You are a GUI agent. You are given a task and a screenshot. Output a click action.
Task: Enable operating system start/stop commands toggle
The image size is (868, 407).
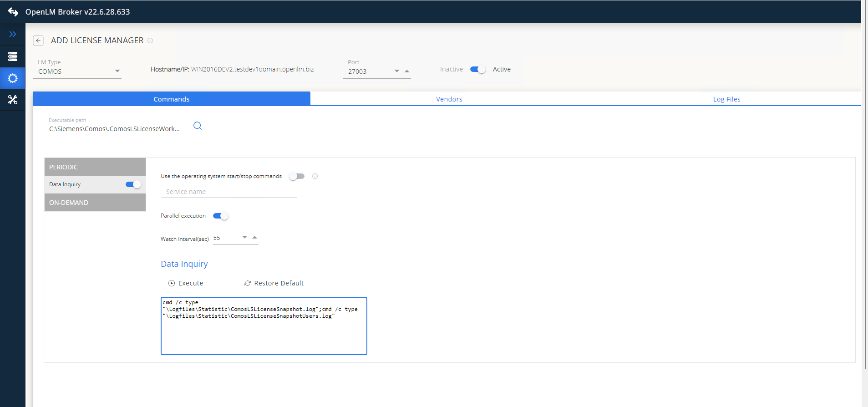297,176
